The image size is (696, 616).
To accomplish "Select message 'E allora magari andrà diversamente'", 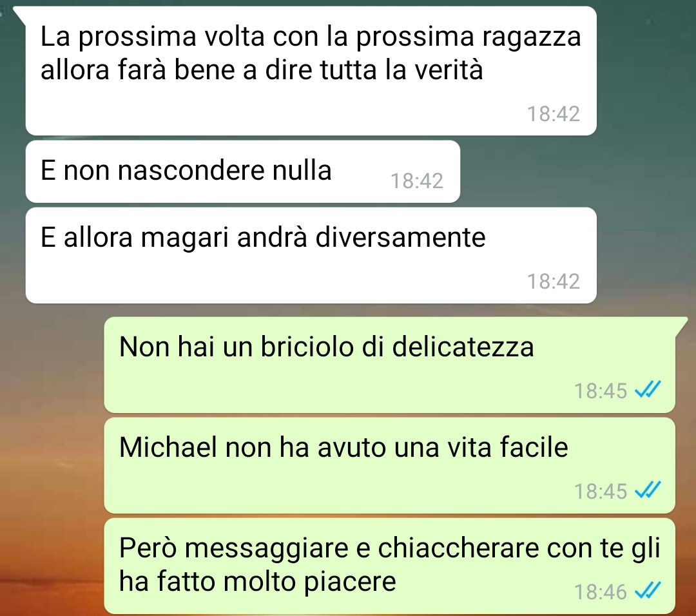I will 311,256.
